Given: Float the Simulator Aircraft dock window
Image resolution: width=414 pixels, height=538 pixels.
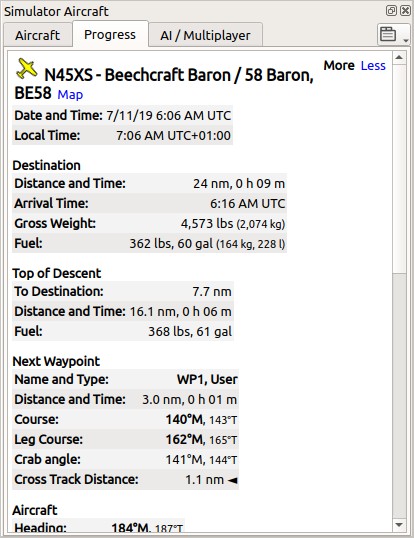Looking at the screenshot, I should point(391,11).
